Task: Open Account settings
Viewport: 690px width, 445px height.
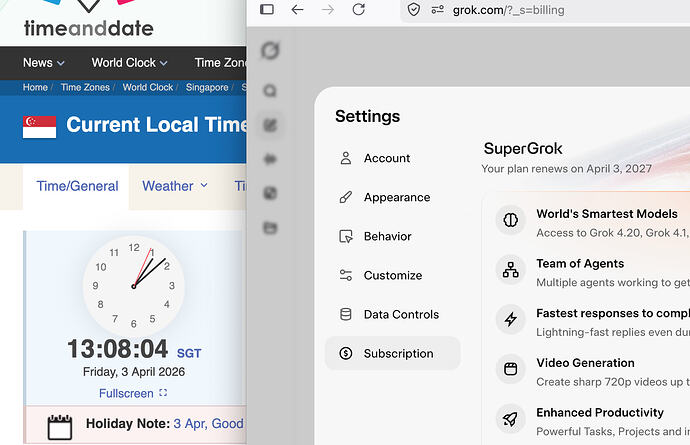Action: coord(393,158)
